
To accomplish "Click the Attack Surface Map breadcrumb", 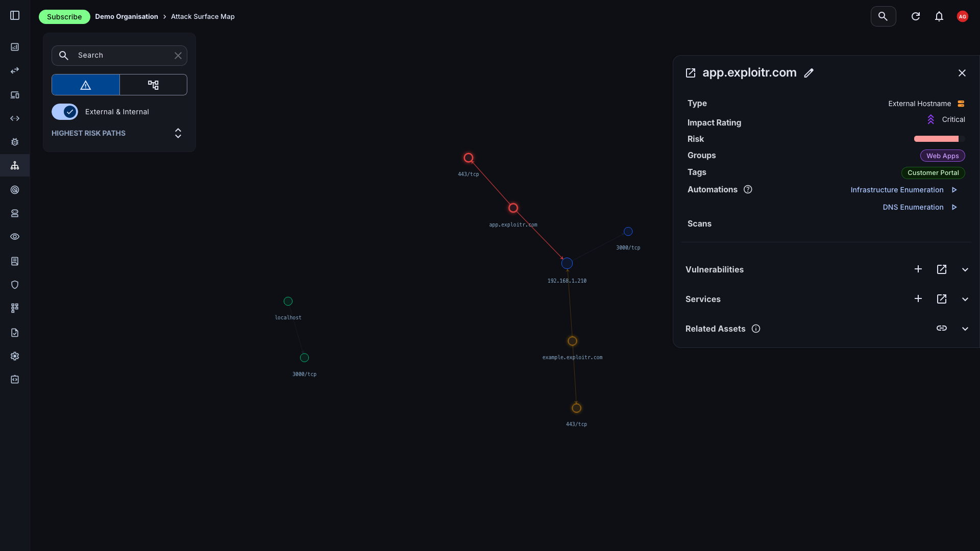I will point(203,16).
